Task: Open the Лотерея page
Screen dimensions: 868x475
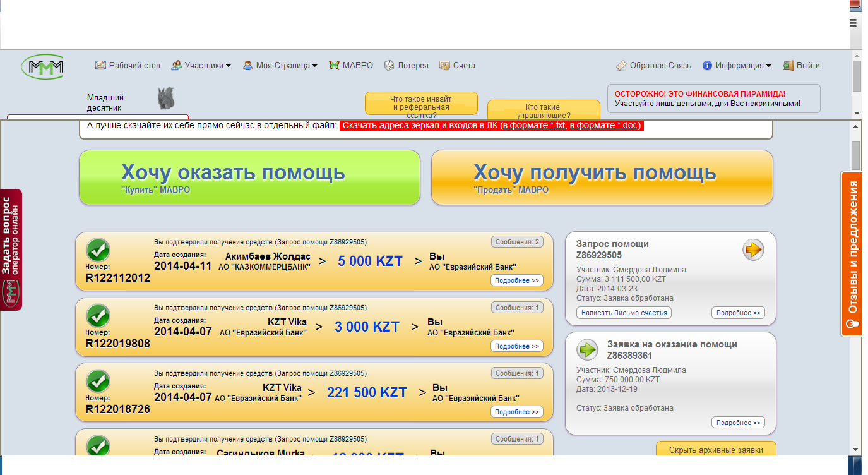Action: pyautogui.click(x=407, y=65)
